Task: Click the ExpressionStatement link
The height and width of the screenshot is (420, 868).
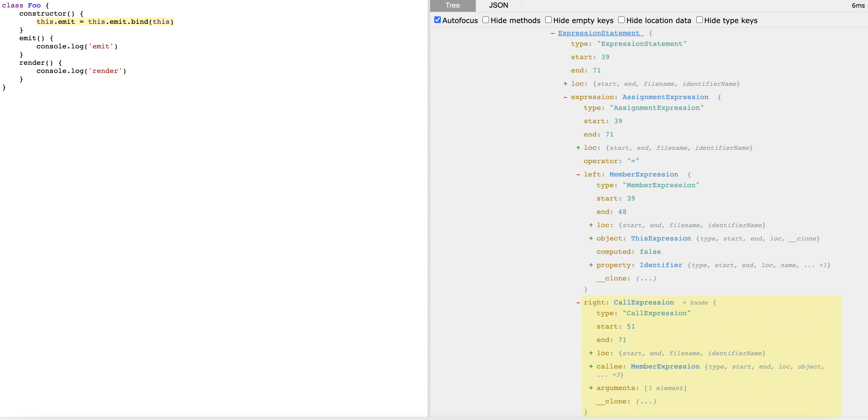Action: (600, 33)
